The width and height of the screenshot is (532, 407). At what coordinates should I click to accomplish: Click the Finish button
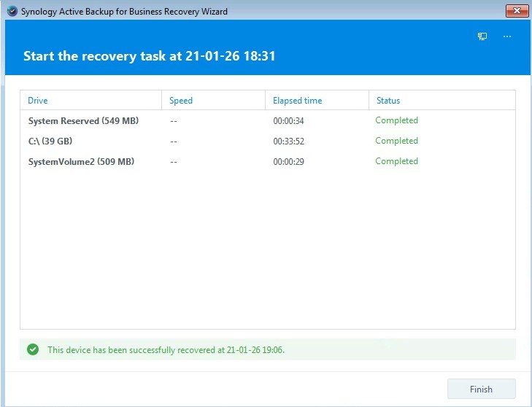[x=481, y=389]
